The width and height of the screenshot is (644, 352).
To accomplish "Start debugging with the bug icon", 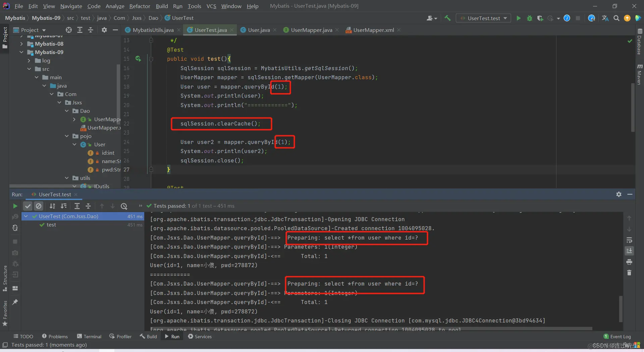I will tap(530, 18).
